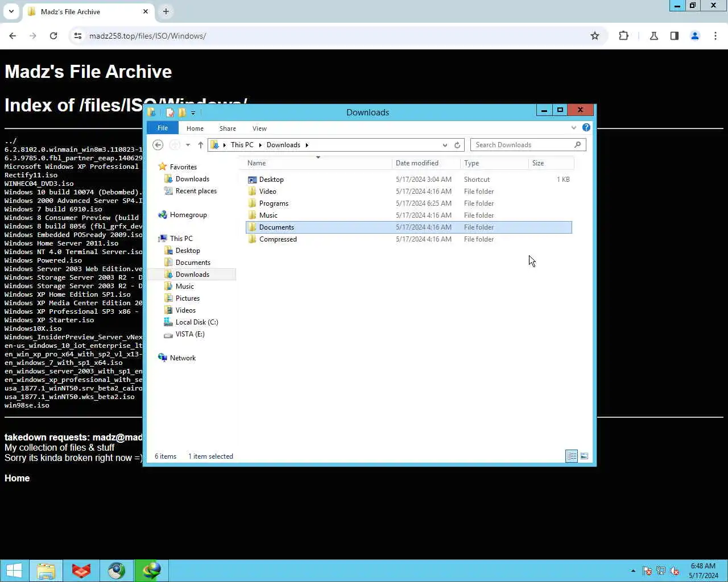Image resolution: width=728 pixels, height=582 pixels.
Task: Sort files by Type column header
Action: pos(494,163)
